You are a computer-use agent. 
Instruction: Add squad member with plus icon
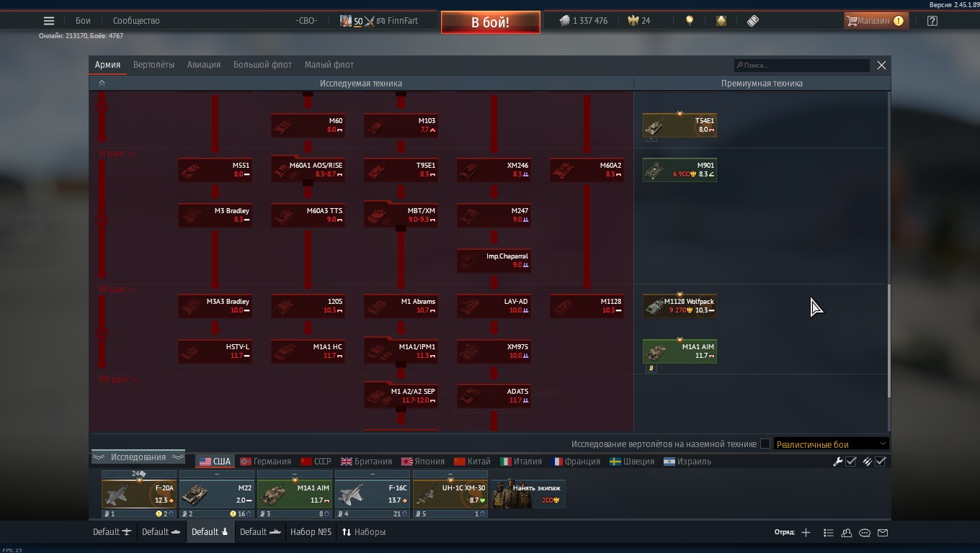pyautogui.click(x=806, y=533)
